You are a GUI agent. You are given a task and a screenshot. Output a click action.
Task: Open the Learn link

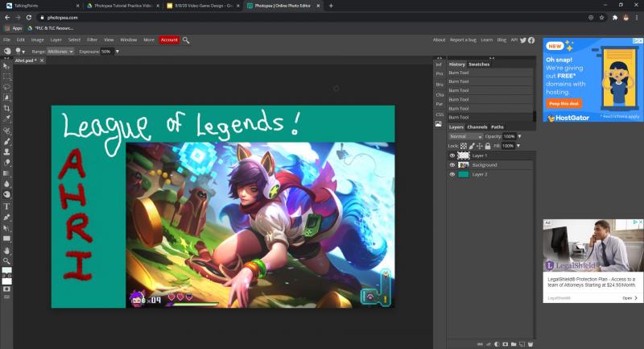[x=487, y=39]
